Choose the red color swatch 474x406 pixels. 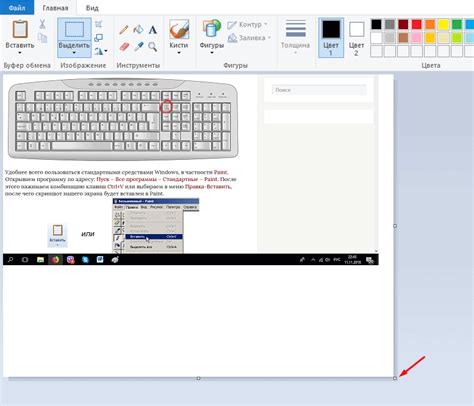coord(416,24)
